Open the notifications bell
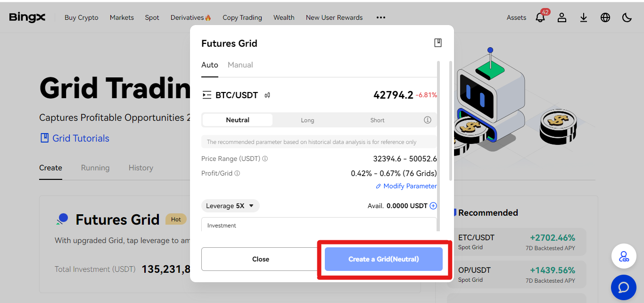Image resolution: width=644 pixels, height=303 pixels. tap(540, 17)
